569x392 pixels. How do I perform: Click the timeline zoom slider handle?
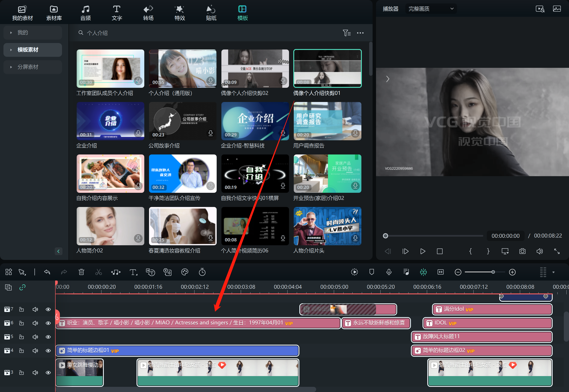pos(493,272)
